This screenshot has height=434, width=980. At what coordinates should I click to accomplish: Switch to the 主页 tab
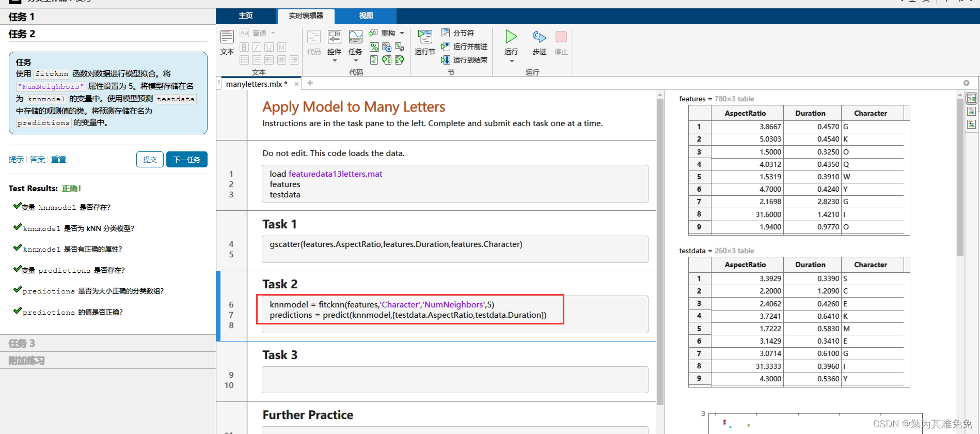[x=246, y=16]
